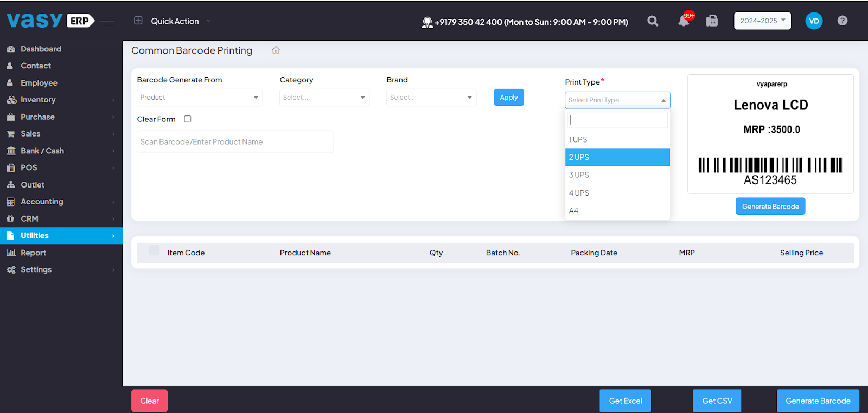
Task: Click the Inventory boxes icon
Action: point(11,100)
